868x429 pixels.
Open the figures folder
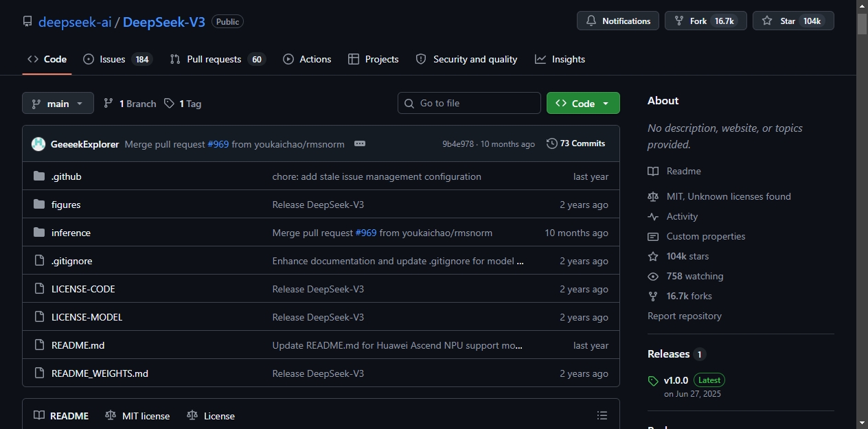[66, 205]
